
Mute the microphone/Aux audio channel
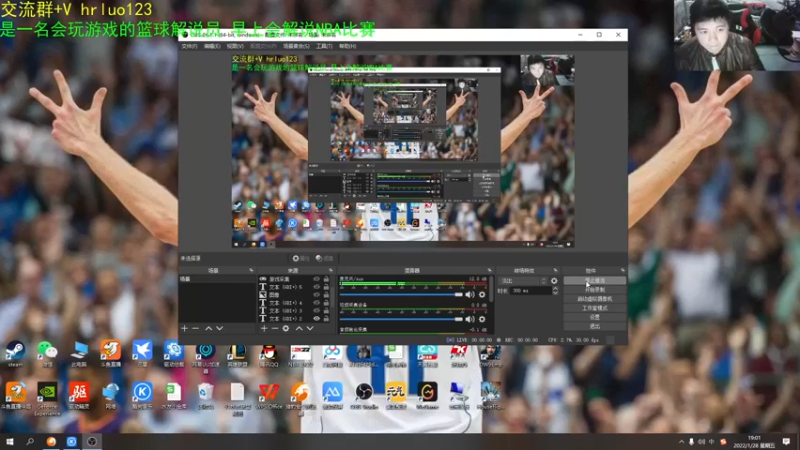(x=470, y=294)
